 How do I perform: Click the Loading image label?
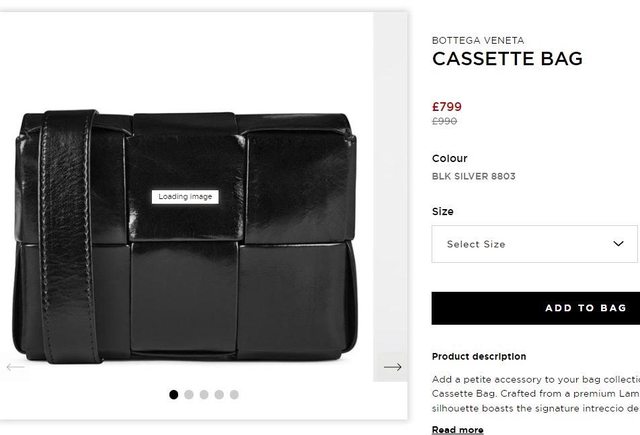pos(185,197)
